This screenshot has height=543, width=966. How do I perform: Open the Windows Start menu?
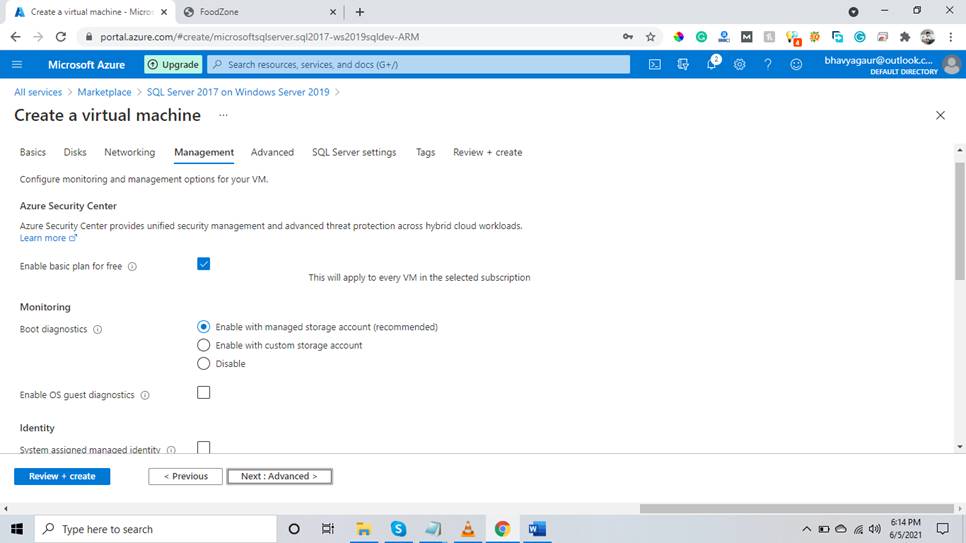coord(17,529)
